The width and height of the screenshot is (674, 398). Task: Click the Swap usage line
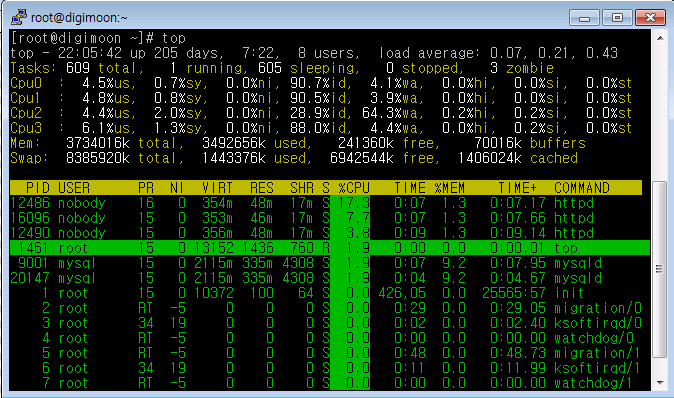(294, 158)
